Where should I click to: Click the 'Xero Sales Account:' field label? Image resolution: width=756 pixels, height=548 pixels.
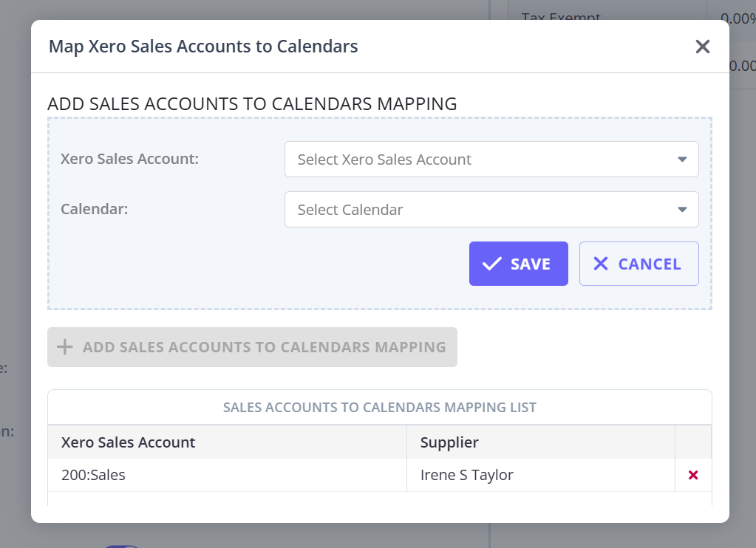coord(129,159)
